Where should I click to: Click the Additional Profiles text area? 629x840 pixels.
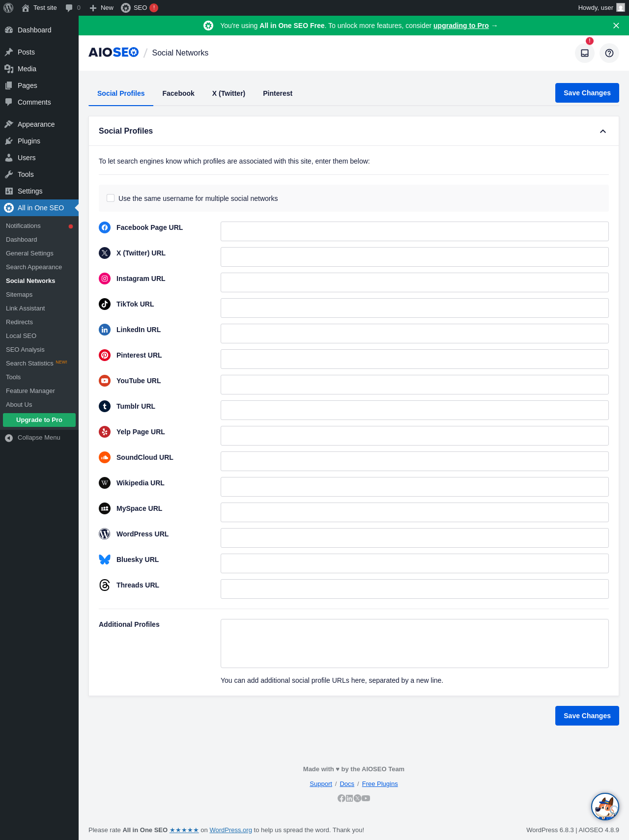[414, 644]
